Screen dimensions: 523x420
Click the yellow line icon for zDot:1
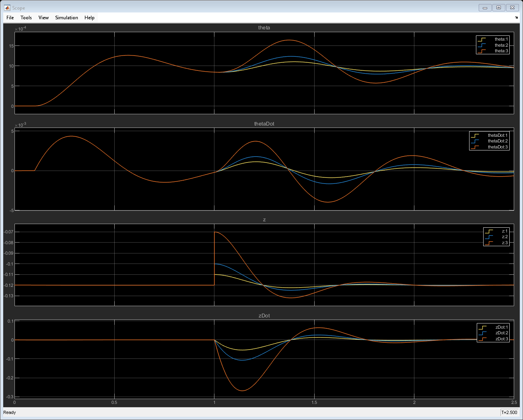tap(482, 327)
